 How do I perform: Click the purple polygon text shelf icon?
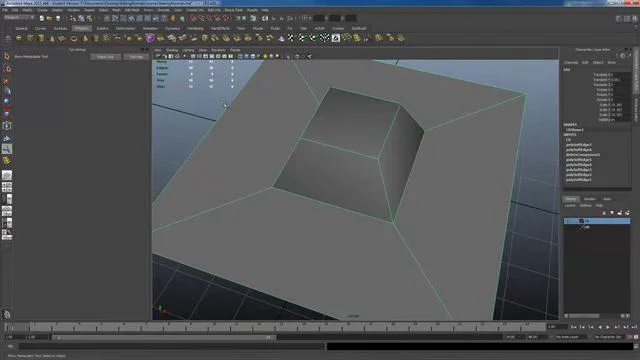(x=150, y=38)
